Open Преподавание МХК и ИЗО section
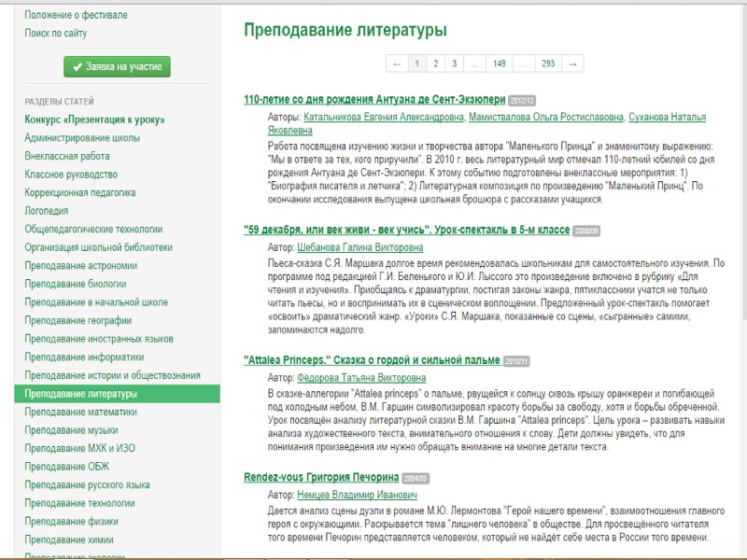Viewport: 747px width, 560px height. click(x=80, y=449)
